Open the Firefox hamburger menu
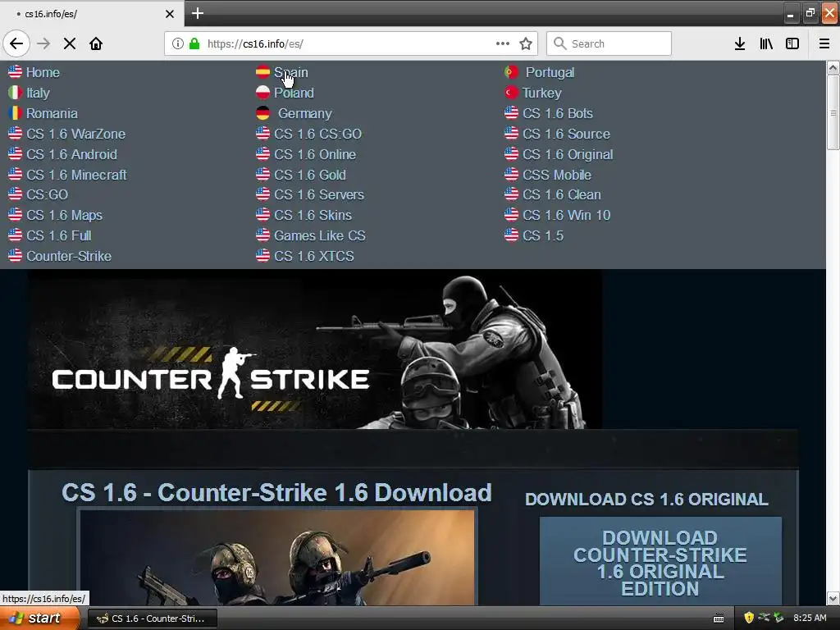This screenshot has width=840, height=630. (824, 43)
